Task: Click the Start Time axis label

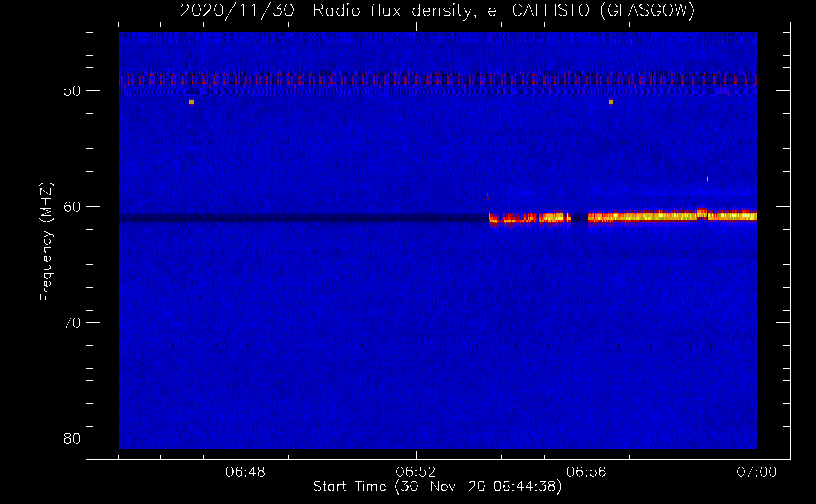Action: [437, 487]
